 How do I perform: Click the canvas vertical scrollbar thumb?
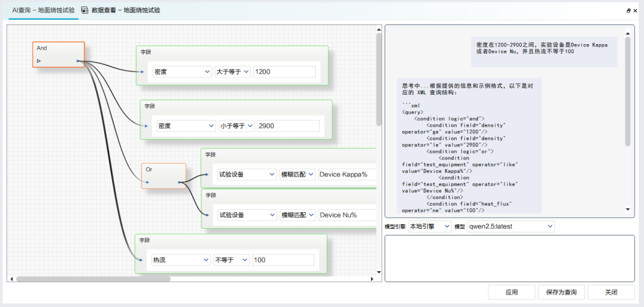(x=379, y=79)
